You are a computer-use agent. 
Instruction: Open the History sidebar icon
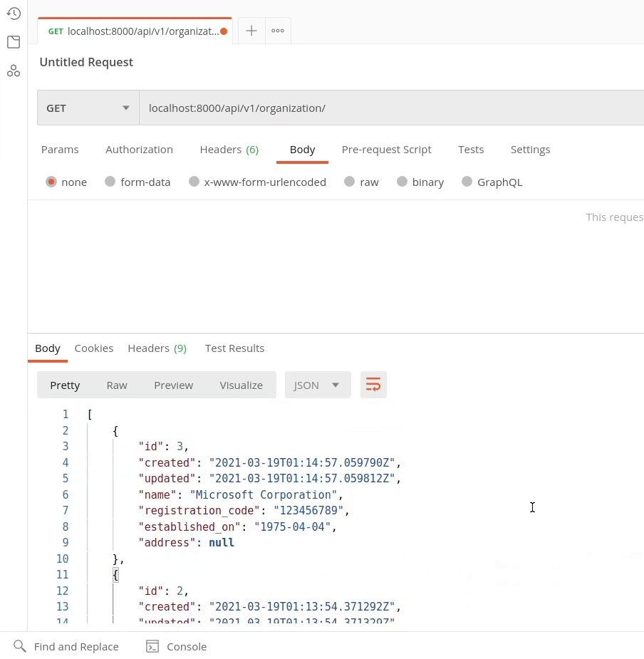tap(14, 14)
